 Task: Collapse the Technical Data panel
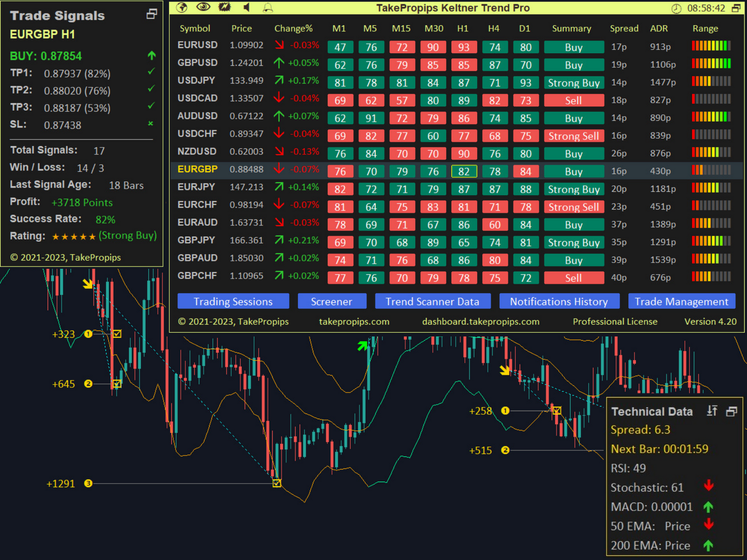pos(731,411)
